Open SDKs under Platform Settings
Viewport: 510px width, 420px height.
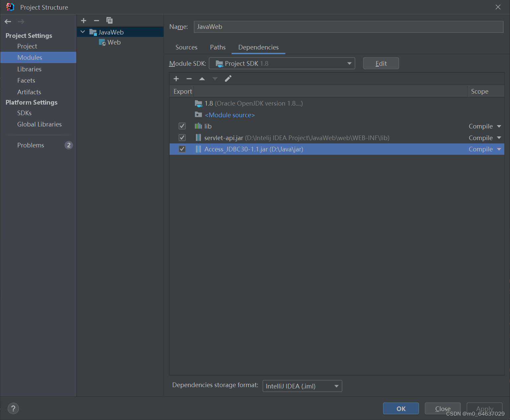tap(24, 113)
